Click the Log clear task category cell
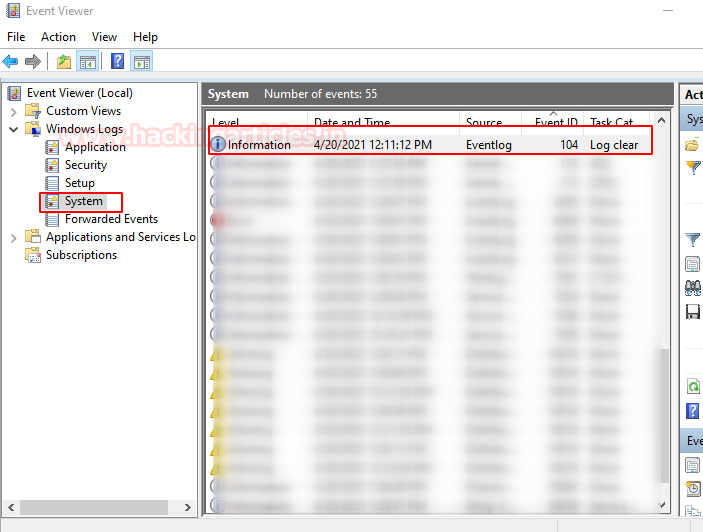Viewport: 703px width, 532px height. tap(614, 145)
